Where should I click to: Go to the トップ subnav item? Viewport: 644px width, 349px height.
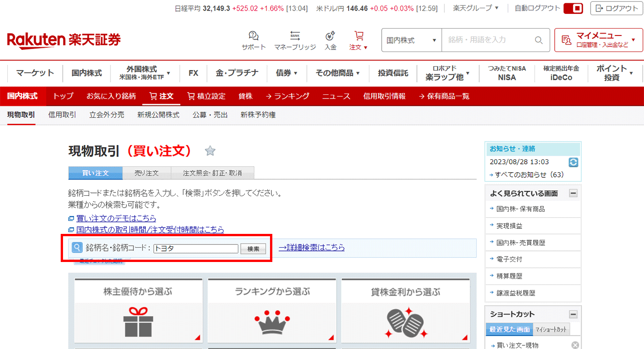[63, 96]
